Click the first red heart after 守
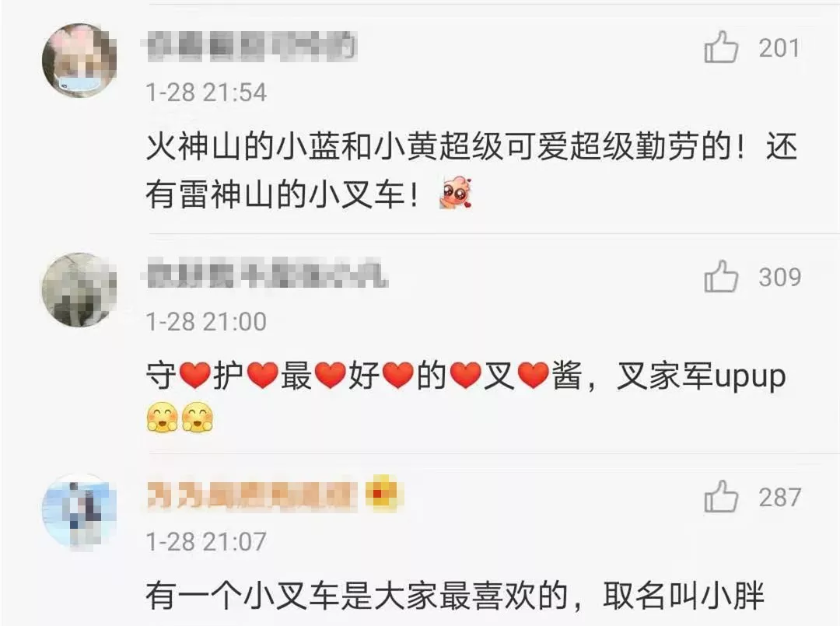The width and height of the screenshot is (840, 626). click(x=194, y=376)
